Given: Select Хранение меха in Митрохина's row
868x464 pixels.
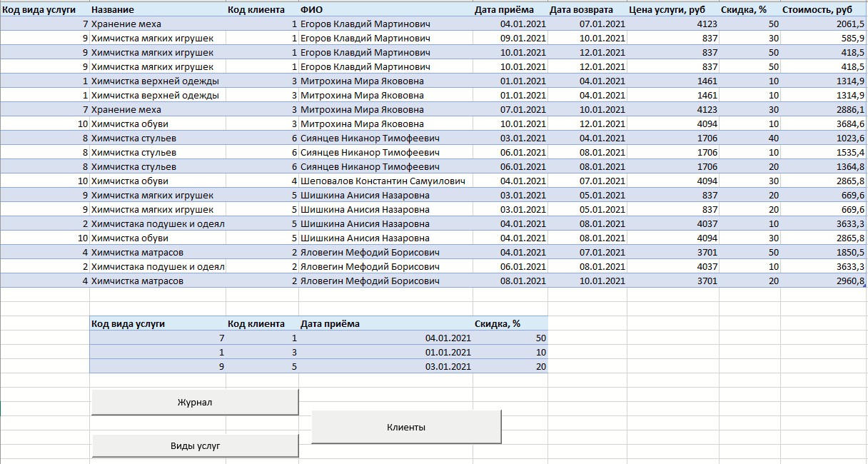Looking at the screenshot, I should pos(158,110).
